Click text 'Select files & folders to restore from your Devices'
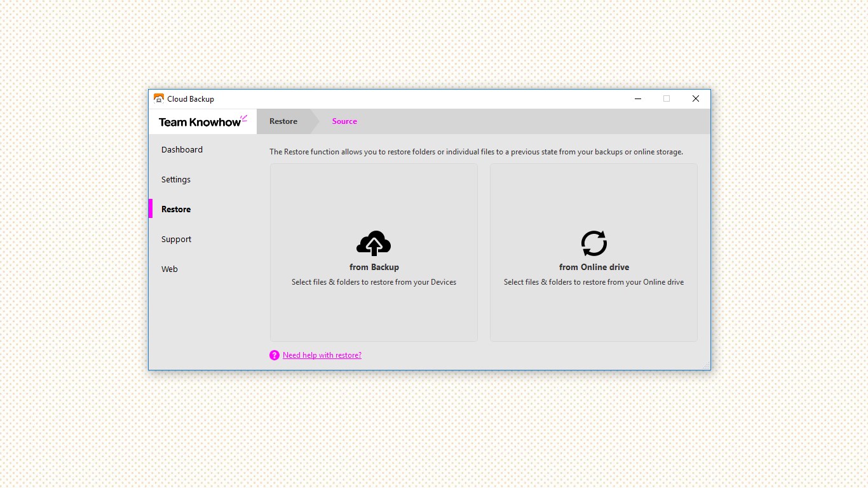 coord(374,282)
